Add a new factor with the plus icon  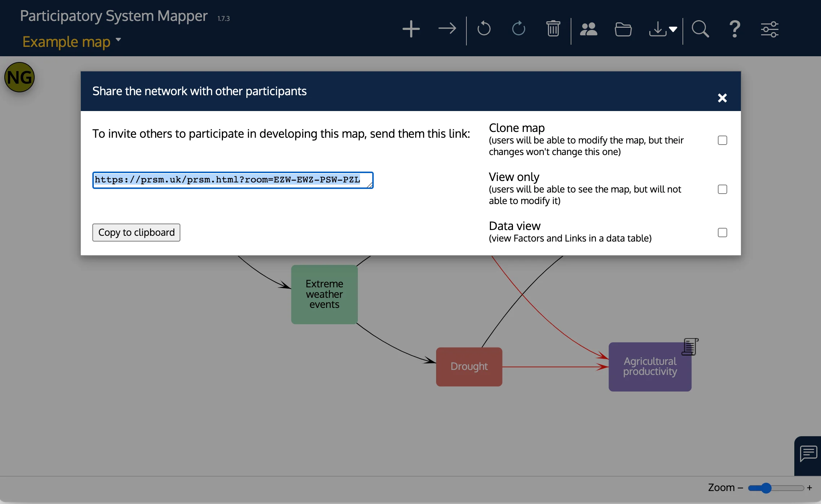tap(411, 29)
